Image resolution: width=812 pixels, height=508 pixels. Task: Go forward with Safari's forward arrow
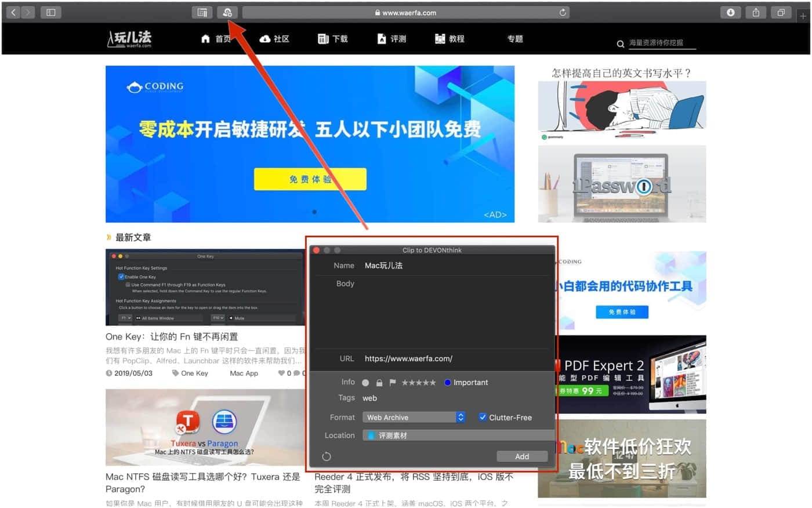28,12
